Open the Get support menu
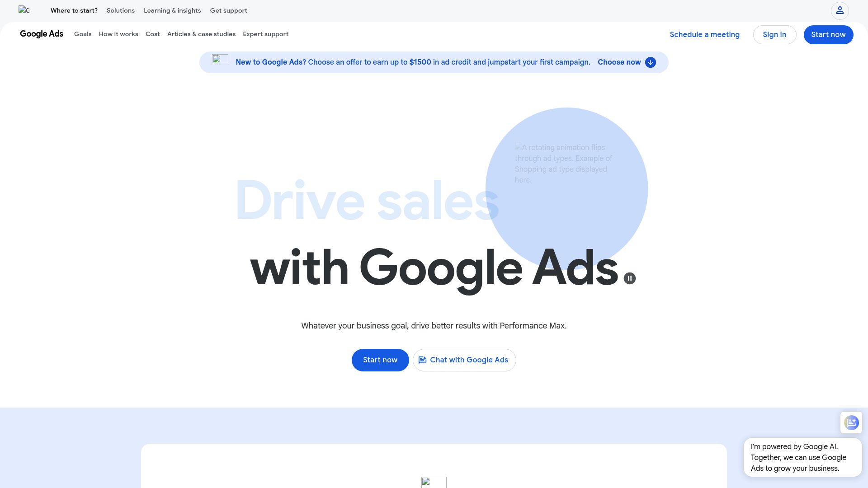The height and width of the screenshot is (488, 868). click(x=228, y=10)
